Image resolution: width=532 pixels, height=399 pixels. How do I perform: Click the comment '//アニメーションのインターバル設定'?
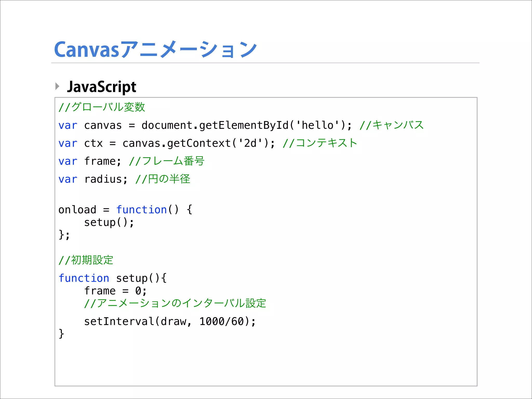click(x=175, y=303)
